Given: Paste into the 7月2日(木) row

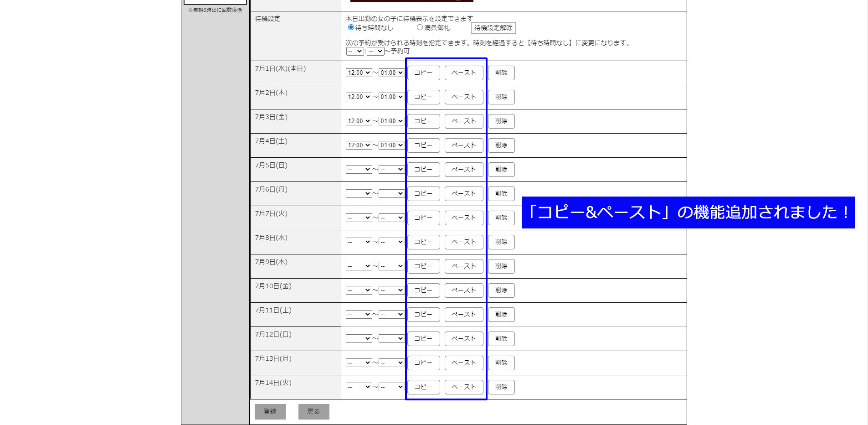Looking at the screenshot, I should point(464,97).
